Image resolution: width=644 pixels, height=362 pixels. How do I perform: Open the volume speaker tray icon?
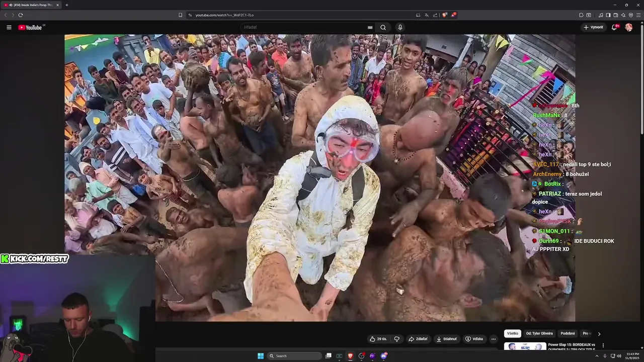(619, 356)
